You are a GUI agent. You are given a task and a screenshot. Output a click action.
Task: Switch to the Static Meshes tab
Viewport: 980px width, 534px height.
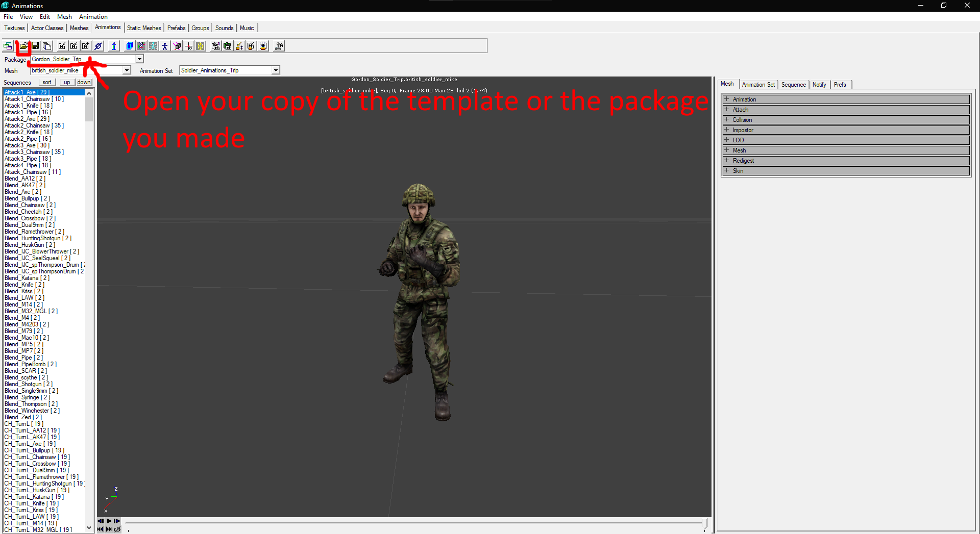pyautogui.click(x=144, y=28)
